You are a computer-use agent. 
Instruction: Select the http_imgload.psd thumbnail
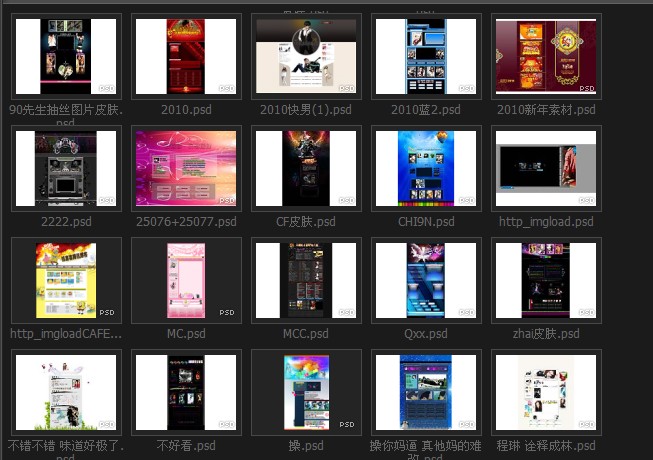click(546, 168)
